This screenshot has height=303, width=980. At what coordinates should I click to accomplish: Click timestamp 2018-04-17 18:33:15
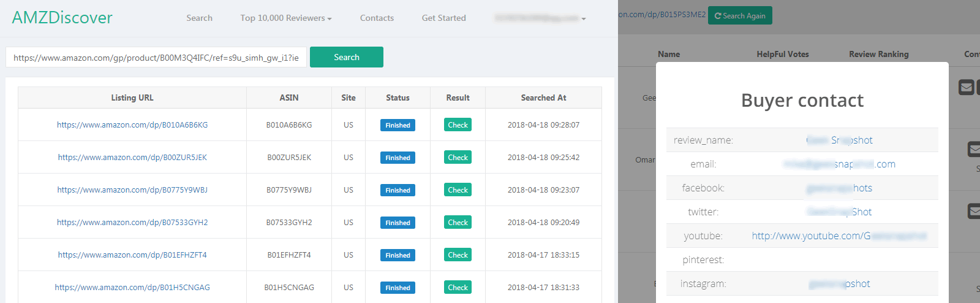pos(543,255)
